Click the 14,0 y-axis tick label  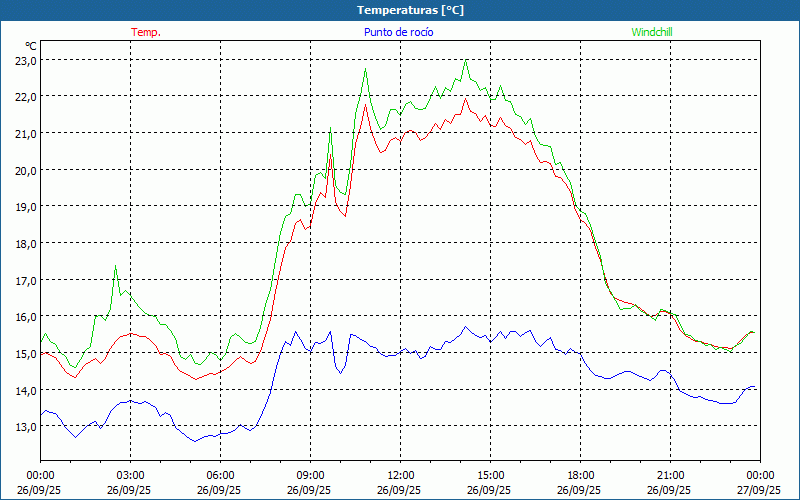click(x=25, y=390)
